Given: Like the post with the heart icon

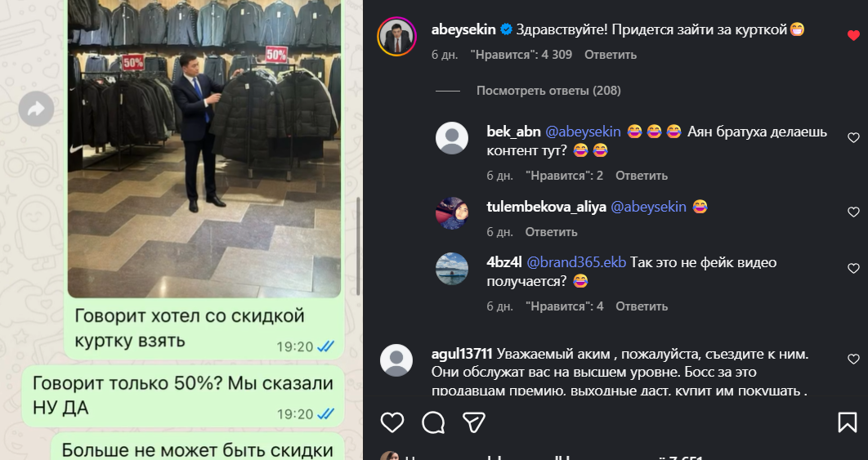Looking at the screenshot, I should click(392, 422).
